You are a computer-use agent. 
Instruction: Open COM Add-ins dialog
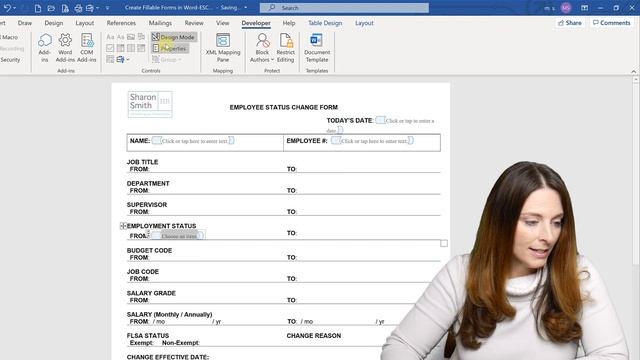pyautogui.click(x=87, y=48)
